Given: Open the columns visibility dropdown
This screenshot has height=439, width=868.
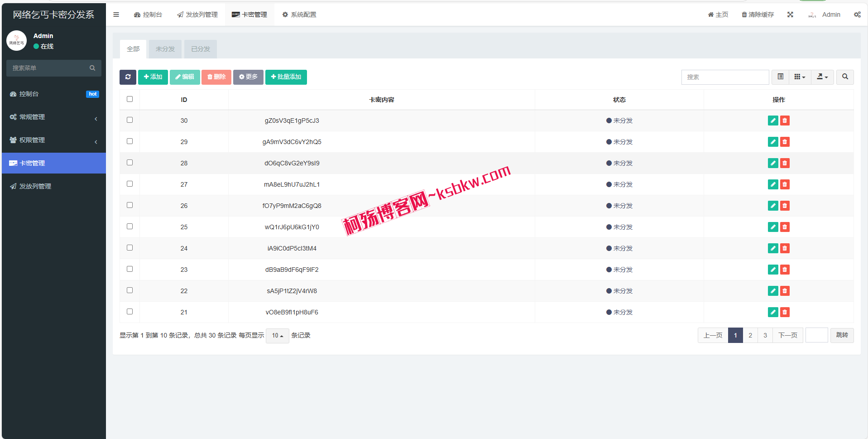Looking at the screenshot, I should (x=800, y=77).
